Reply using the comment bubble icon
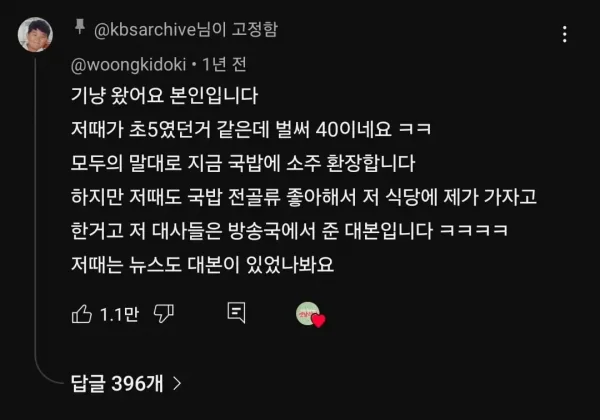This screenshot has height=420, width=600. [x=236, y=313]
